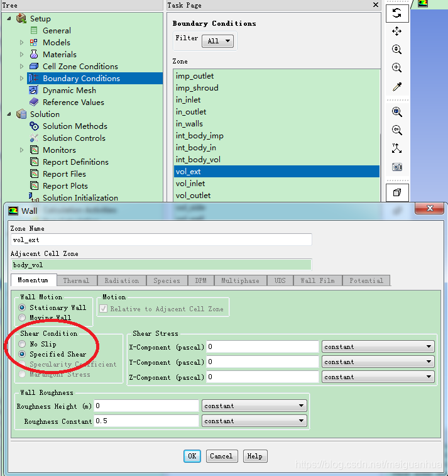Image resolution: width=448 pixels, height=476 pixels.
Task: Open the Momentum tab
Action: [33, 280]
